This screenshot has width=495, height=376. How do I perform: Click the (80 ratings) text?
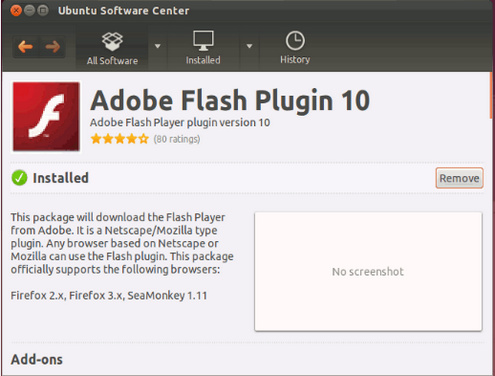point(177,139)
